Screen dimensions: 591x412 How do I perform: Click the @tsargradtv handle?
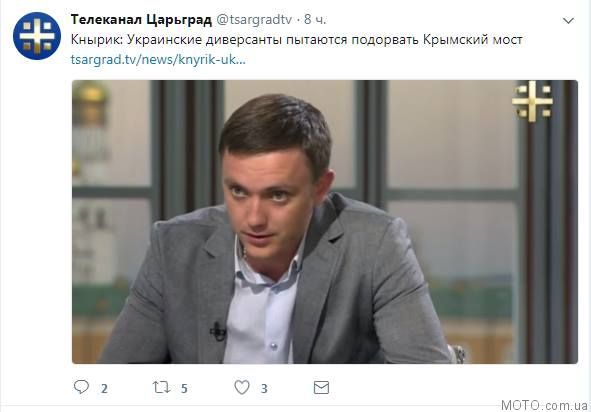coord(254,20)
